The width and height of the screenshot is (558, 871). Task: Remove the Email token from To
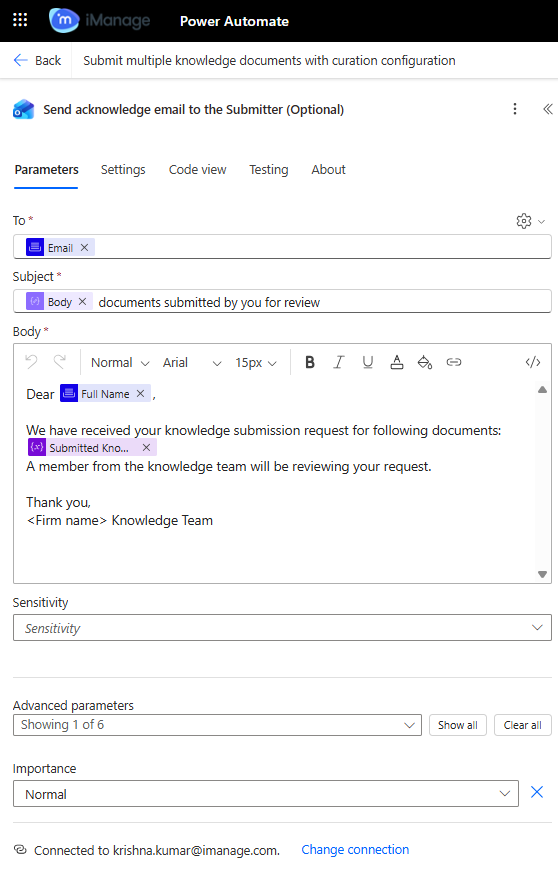tap(84, 247)
